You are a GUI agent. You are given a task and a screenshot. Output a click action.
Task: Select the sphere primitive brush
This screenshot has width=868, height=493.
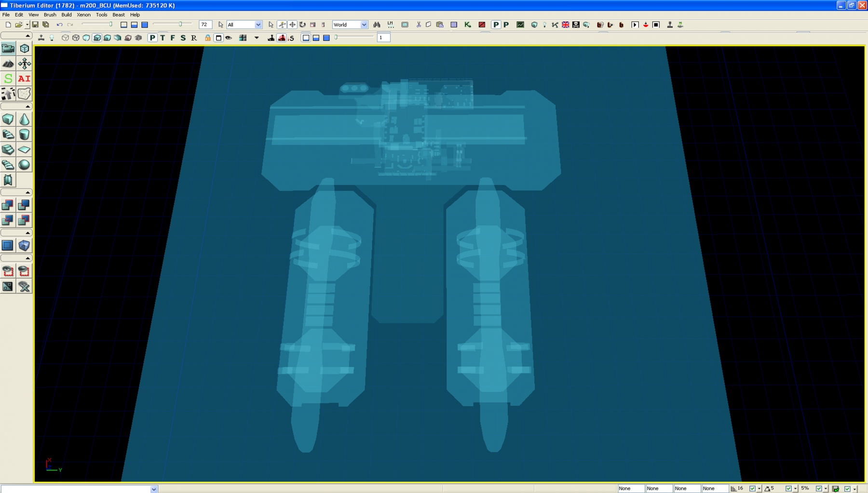coord(24,165)
